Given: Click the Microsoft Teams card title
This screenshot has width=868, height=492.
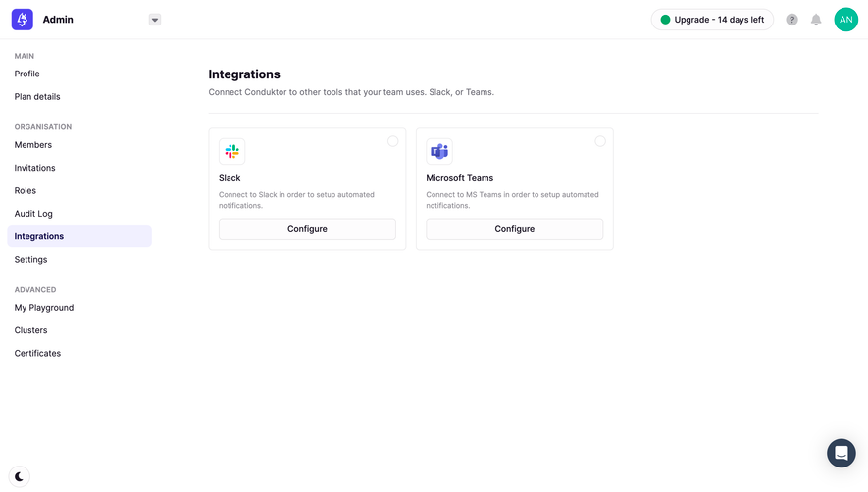Looking at the screenshot, I should [x=459, y=178].
